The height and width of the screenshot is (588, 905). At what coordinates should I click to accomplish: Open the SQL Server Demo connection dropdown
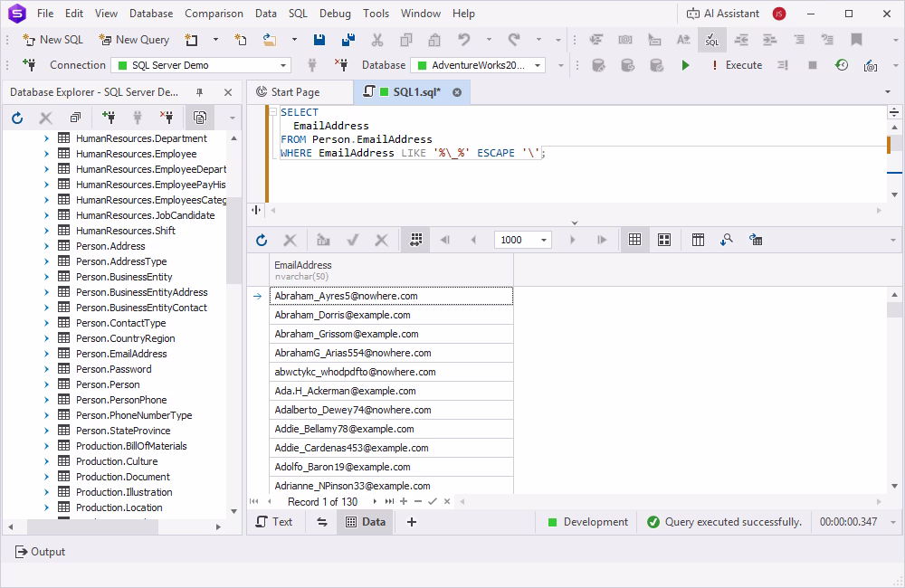[x=282, y=64]
